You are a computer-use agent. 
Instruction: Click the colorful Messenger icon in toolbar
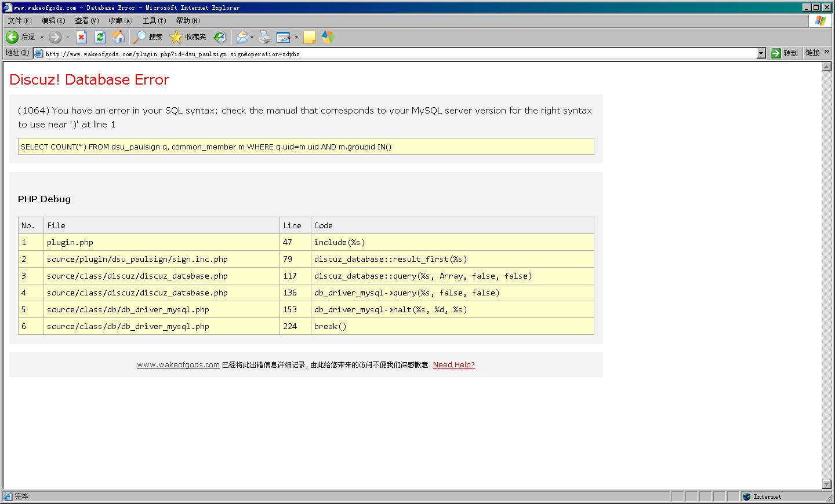(328, 37)
